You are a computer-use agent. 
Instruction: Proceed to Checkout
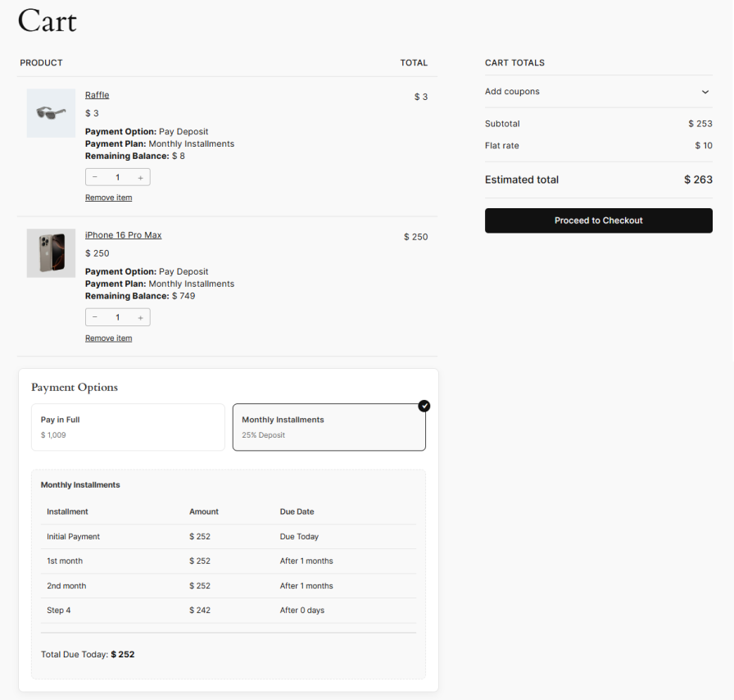(598, 220)
